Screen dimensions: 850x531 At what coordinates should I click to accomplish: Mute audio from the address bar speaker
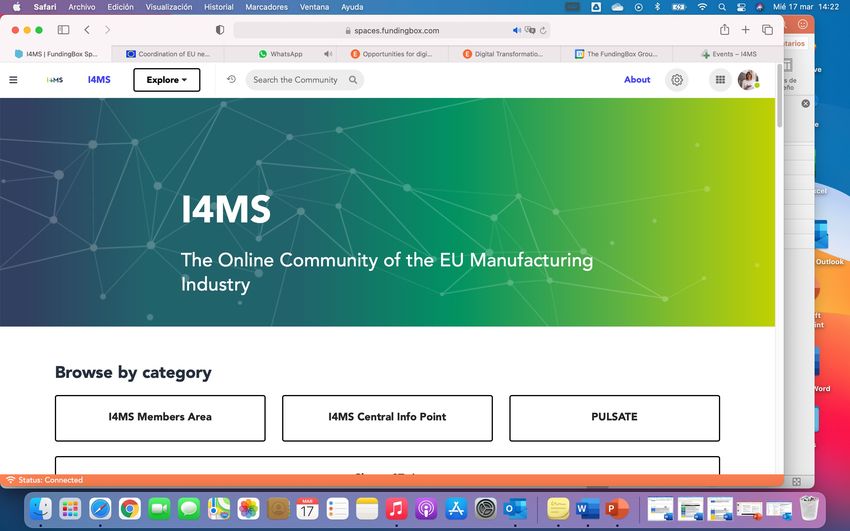point(517,30)
